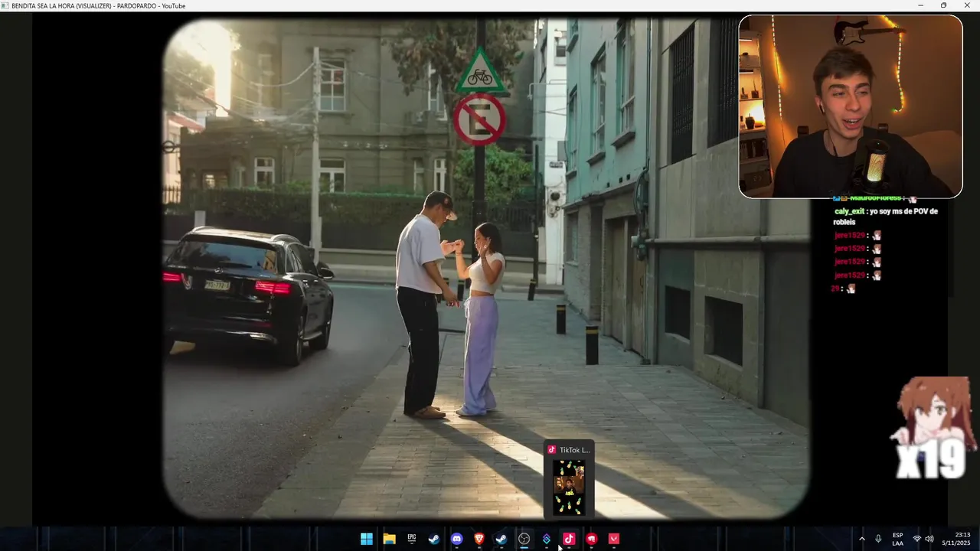
Task: Close the YouTube window
Action: pos(966,5)
